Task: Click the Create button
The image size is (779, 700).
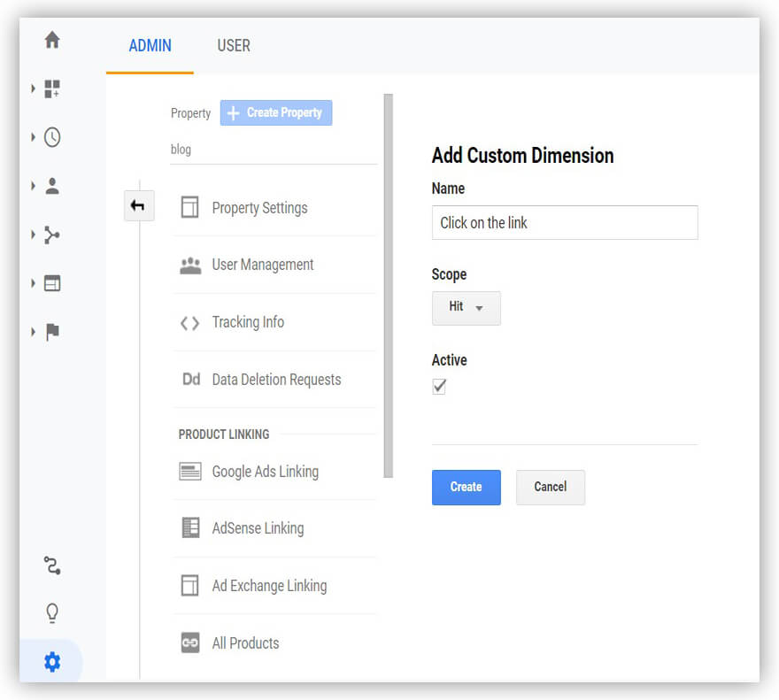Action: point(466,487)
